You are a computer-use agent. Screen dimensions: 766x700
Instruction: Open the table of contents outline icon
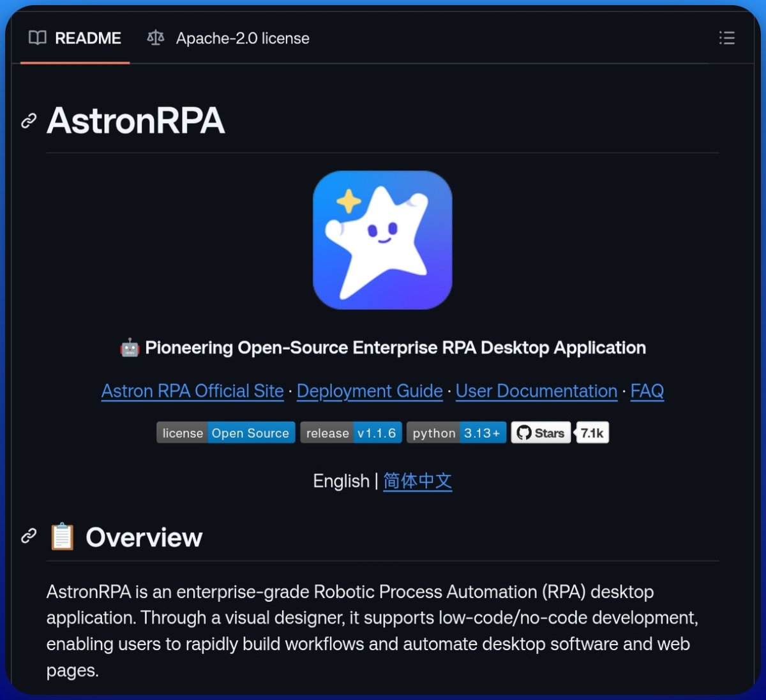click(x=726, y=38)
